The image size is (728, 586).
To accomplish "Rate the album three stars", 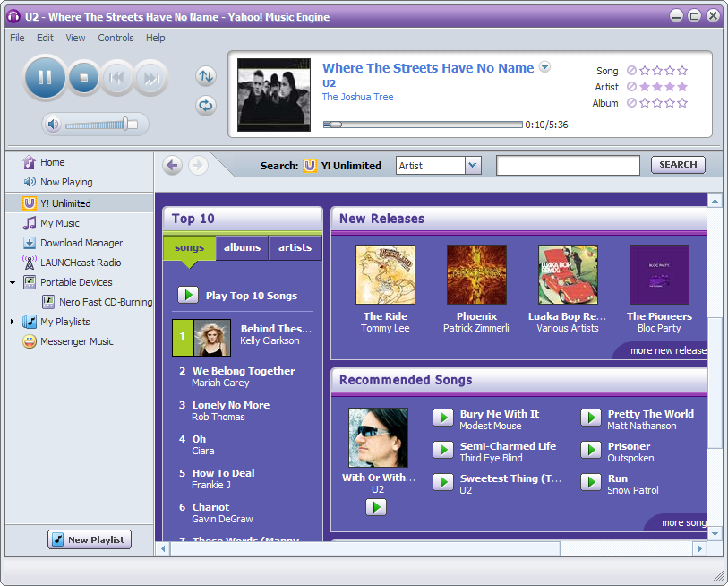I will click(670, 103).
